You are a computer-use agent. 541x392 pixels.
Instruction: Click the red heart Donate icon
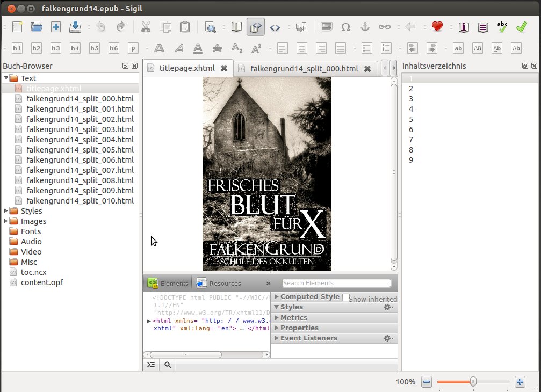coord(437,27)
